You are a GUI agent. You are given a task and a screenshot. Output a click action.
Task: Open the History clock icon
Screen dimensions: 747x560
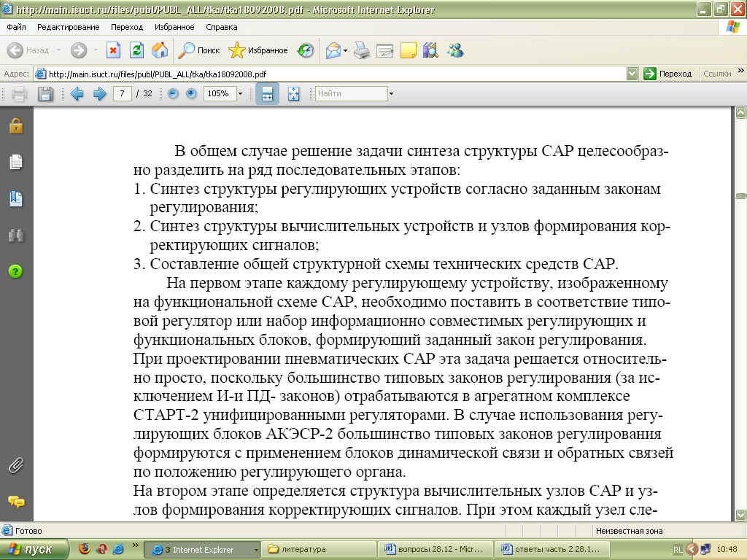306,50
